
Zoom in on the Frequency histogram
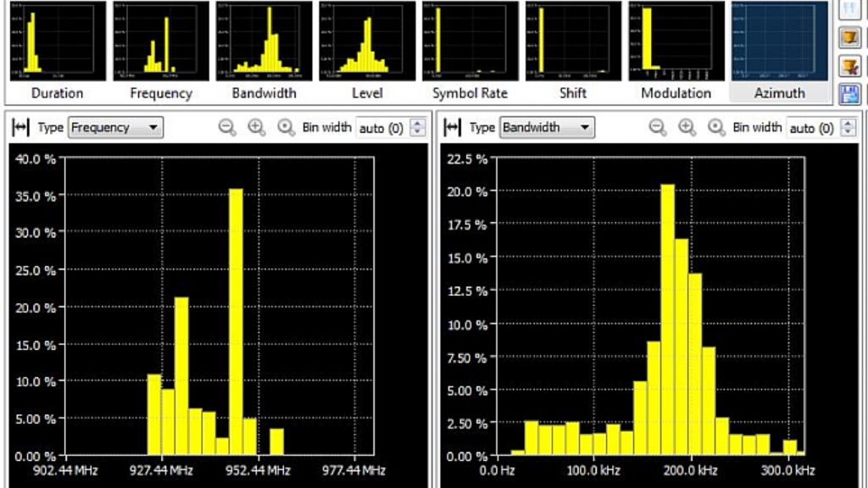(x=256, y=128)
